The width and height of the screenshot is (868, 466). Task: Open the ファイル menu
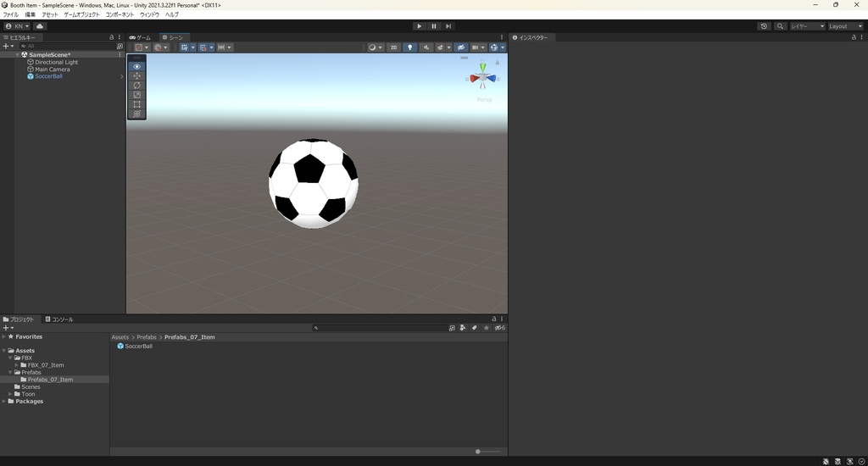(x=10, y=15)
